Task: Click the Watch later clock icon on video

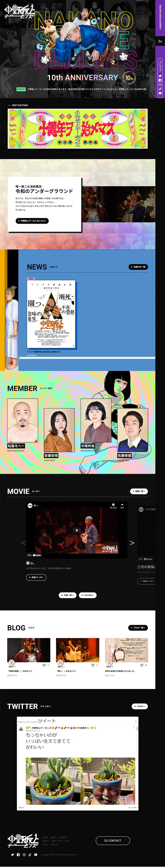Action: (x=113, y=505)
